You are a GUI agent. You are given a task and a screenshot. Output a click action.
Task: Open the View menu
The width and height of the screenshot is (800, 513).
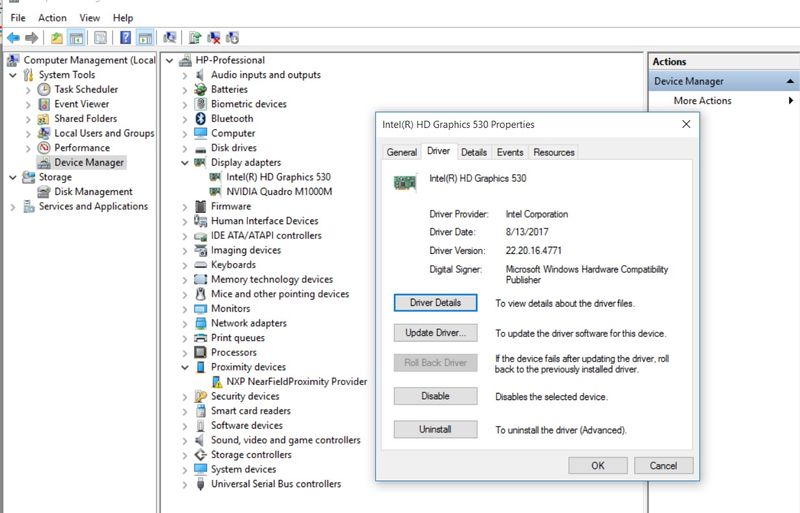[89, 18]
